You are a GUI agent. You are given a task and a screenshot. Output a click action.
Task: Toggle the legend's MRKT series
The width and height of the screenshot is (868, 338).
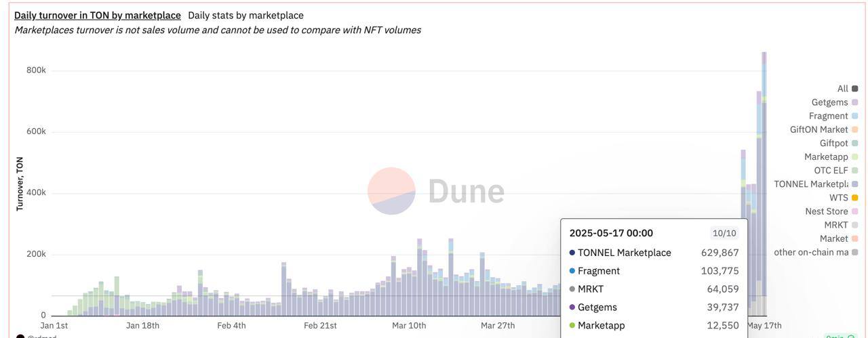[841, 225]
